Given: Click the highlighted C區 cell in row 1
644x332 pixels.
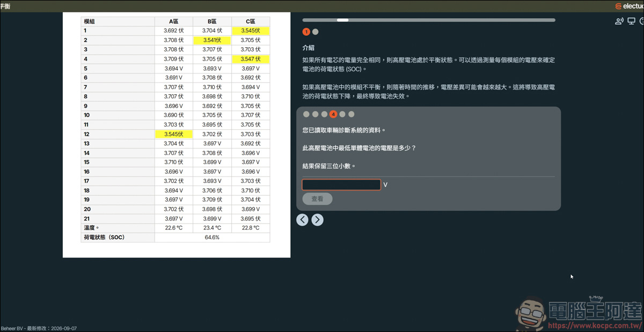Looking at the screenshot, I should pyautogui.click(x=251, y=31).
